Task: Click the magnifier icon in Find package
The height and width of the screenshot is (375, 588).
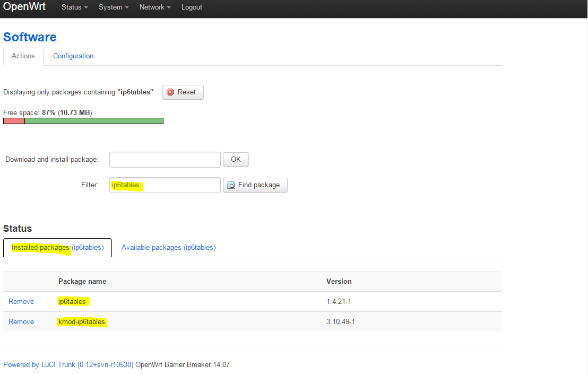Action: 231,185
